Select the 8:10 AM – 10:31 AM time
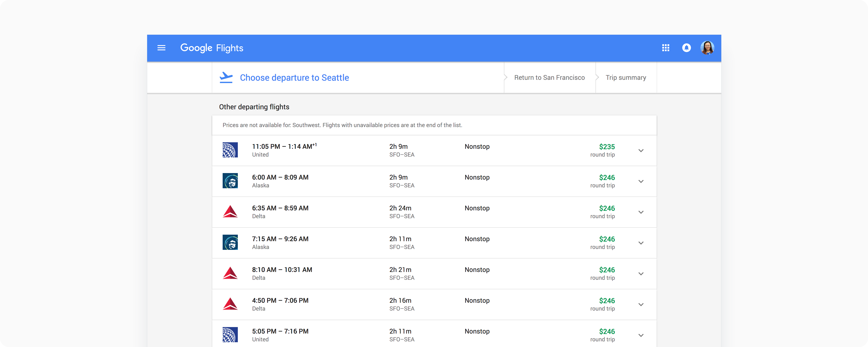868x347 pixels. 282,270
